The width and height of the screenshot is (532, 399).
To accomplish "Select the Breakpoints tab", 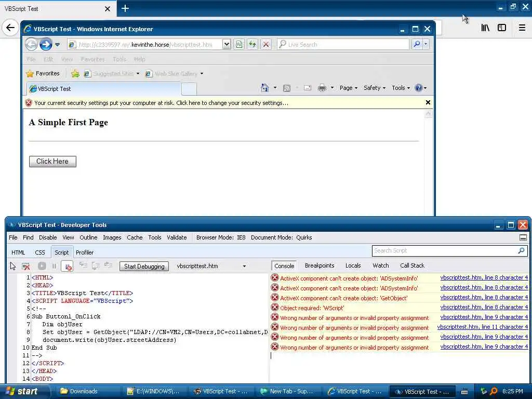I will pos(320,265).
